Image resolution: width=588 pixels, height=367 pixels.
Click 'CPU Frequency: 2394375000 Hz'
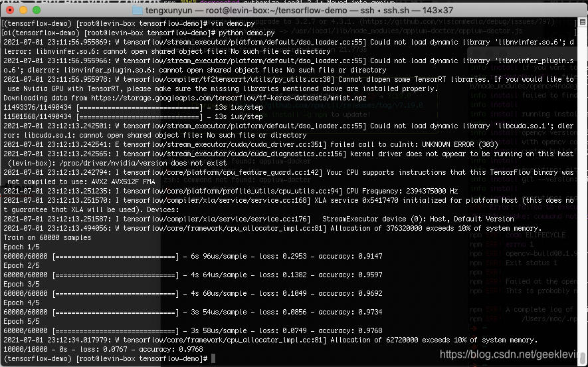[x=402, y=191]
